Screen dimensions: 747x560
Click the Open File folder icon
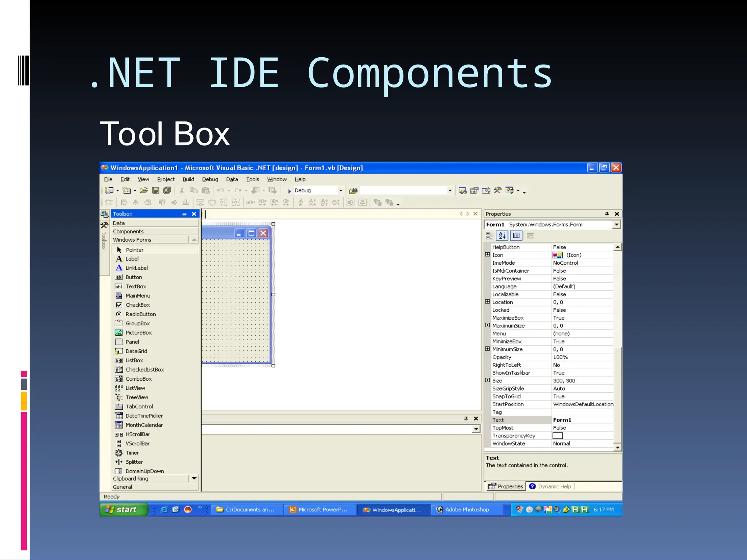click(x=144, y=190)
